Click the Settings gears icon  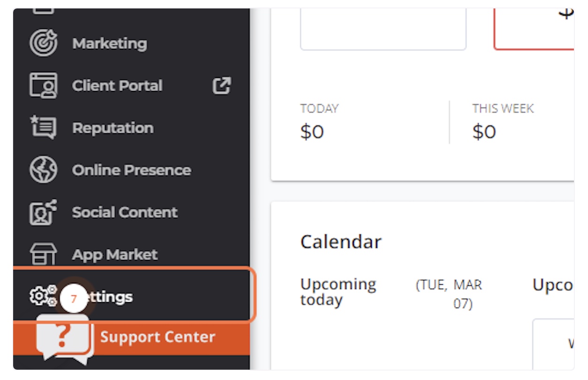pos(42,296)
